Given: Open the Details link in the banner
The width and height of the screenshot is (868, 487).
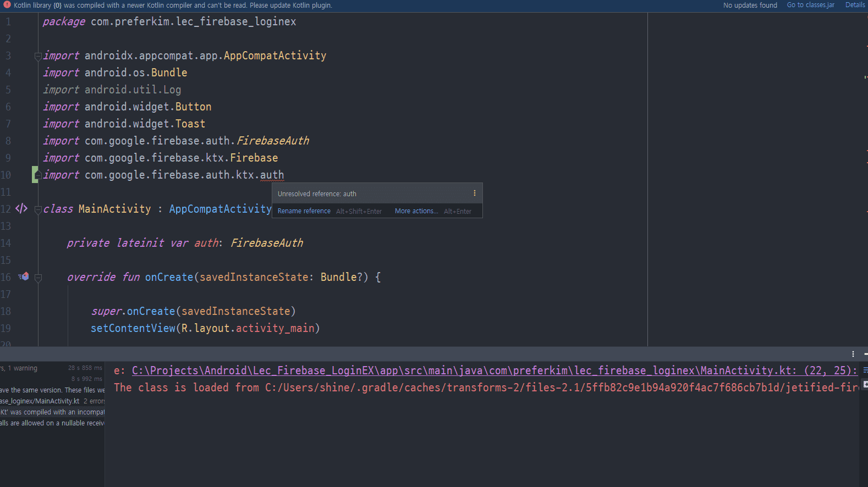Looking at the screenshot, I should point(855,5).
